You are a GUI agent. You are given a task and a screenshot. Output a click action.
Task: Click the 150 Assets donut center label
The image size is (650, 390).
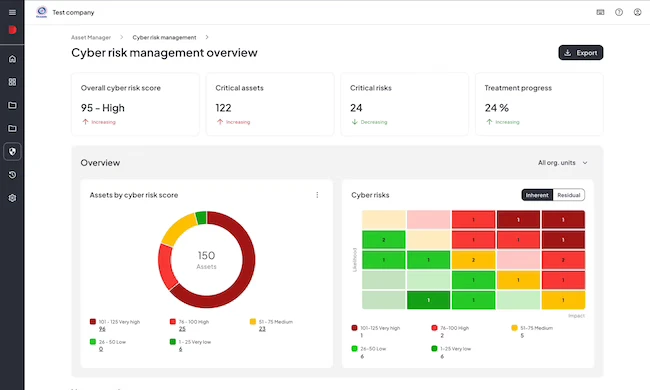[206, 260]
